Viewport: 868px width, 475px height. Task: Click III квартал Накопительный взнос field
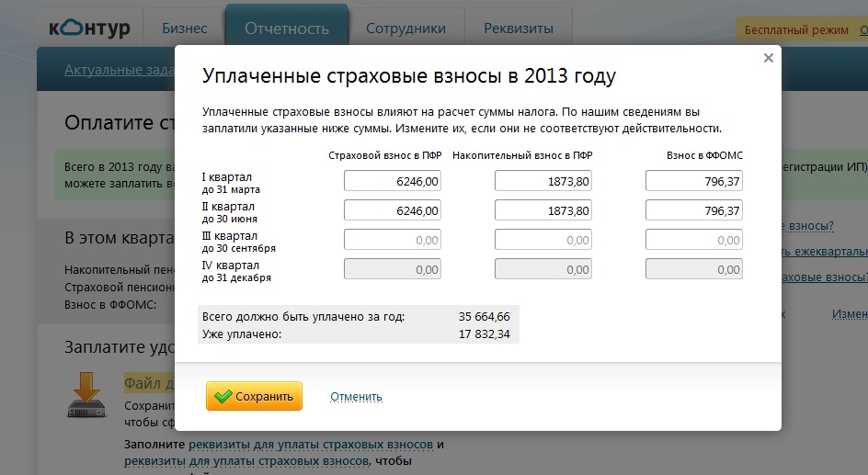[x=542, y=241]
